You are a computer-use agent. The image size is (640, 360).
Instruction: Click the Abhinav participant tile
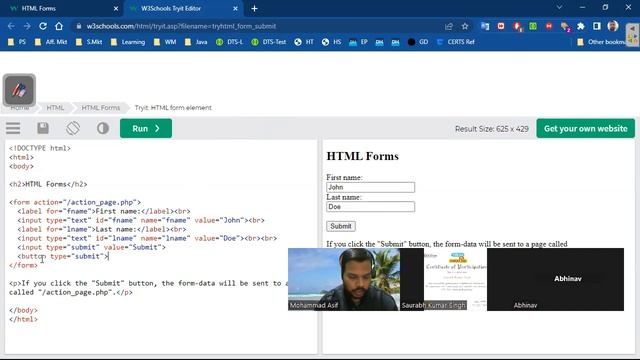(556, 279)
